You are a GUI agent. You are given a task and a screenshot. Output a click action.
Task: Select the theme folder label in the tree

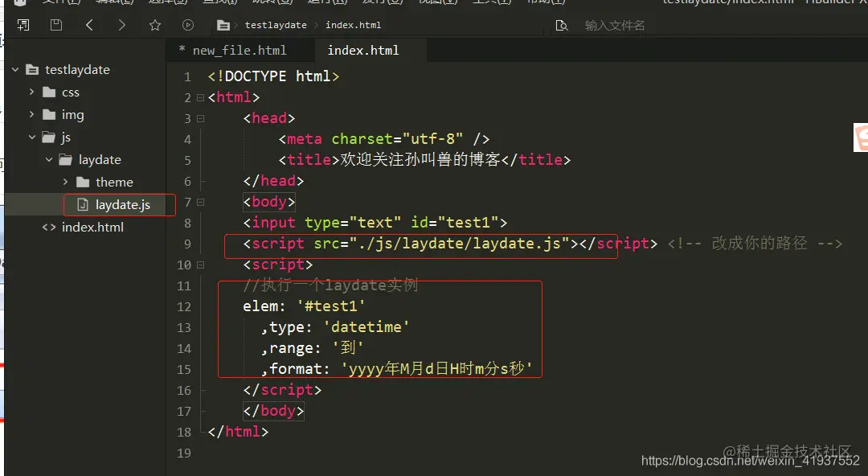[114, 183]
